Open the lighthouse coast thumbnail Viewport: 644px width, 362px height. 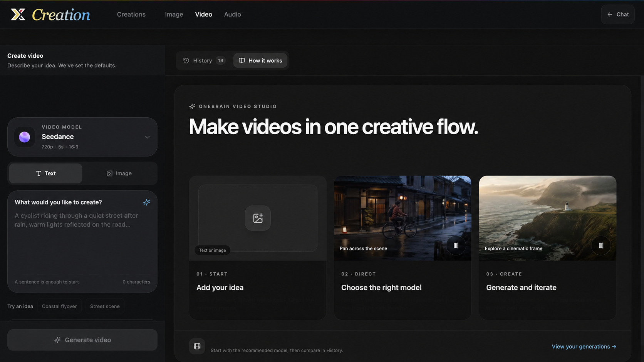(547, 218)
